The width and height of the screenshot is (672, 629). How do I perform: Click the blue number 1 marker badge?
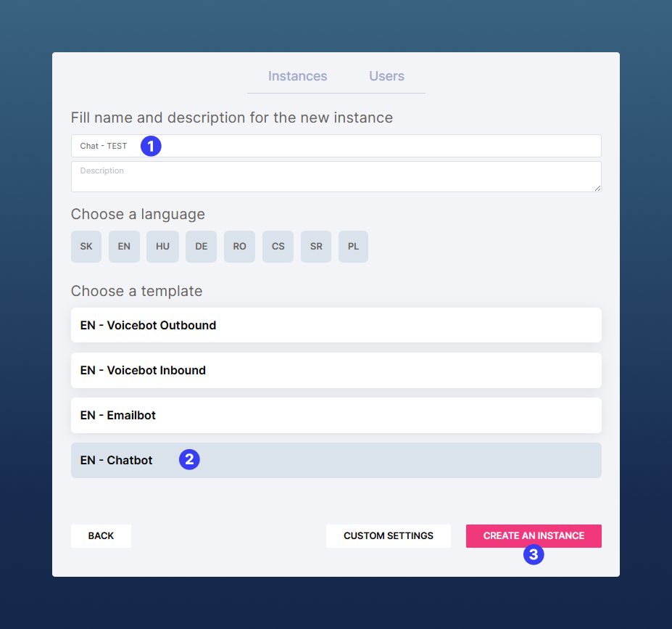tap(150, 146)
